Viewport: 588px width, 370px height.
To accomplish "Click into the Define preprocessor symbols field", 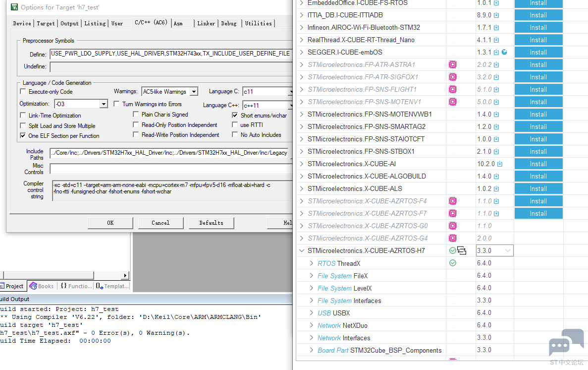I will point(171,54).
